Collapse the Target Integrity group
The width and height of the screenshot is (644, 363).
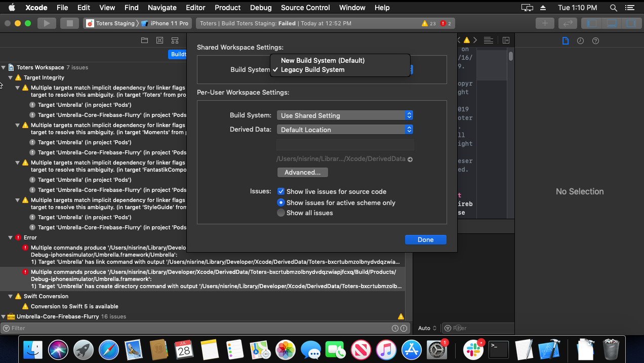(x=11, y=77)
